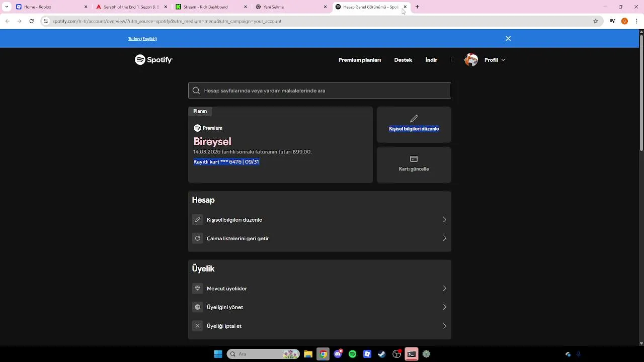The image size is (644, 362).
Task: Reload the page with refresh icon
Action: [x=31, y=21]
